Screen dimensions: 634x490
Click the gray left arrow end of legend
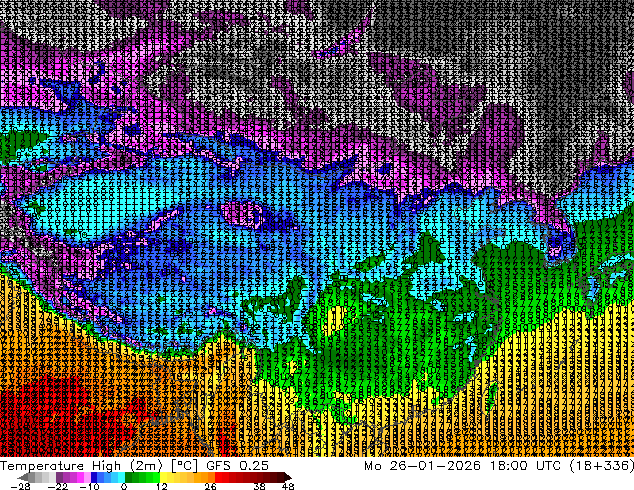coord(23,477)
